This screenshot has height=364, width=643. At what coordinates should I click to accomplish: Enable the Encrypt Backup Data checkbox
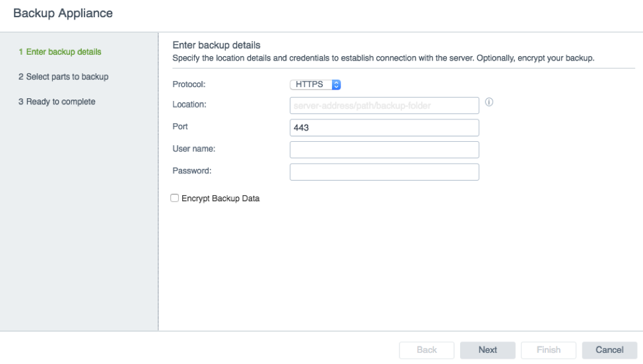175,198
